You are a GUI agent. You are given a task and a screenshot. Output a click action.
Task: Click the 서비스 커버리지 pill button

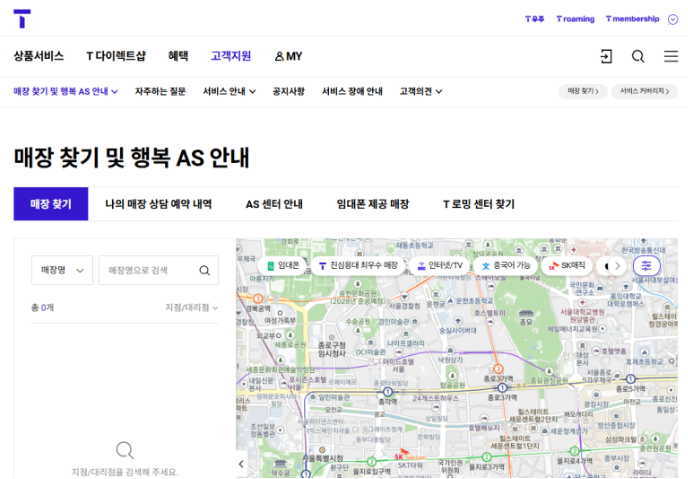tap(644, 91)
